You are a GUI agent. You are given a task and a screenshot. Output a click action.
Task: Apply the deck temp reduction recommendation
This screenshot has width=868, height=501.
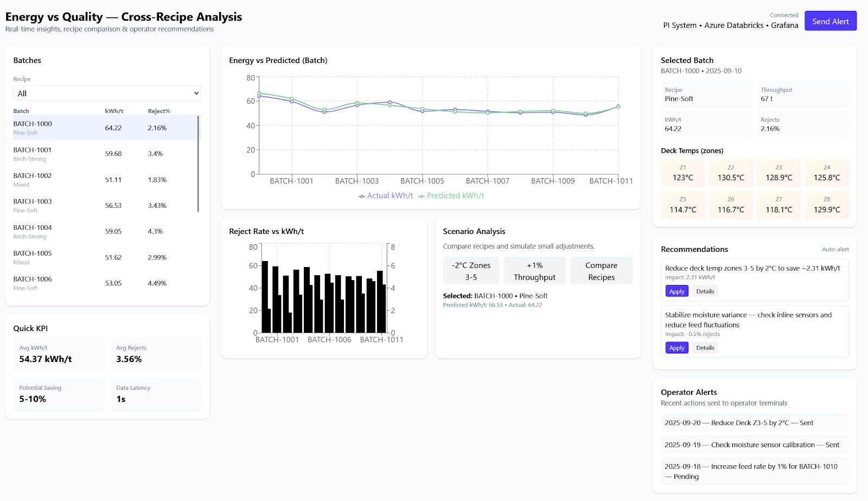point(676,291)
